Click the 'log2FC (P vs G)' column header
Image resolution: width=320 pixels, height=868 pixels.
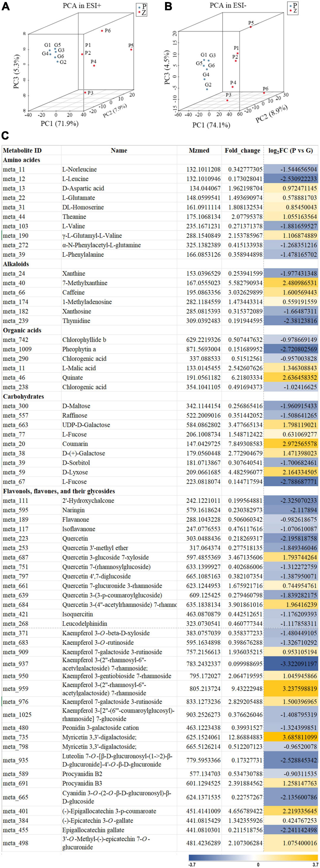point(291,151)
